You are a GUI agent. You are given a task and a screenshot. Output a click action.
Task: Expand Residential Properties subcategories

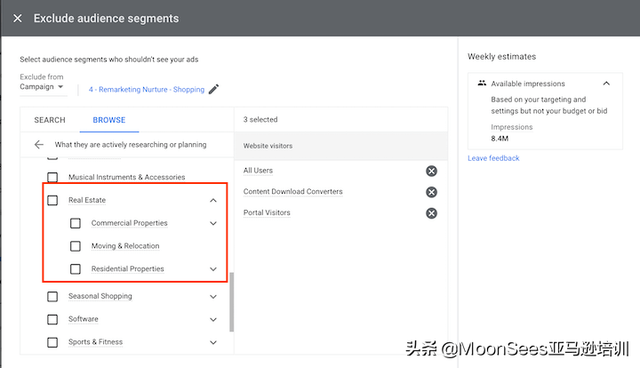coord(213,269)
